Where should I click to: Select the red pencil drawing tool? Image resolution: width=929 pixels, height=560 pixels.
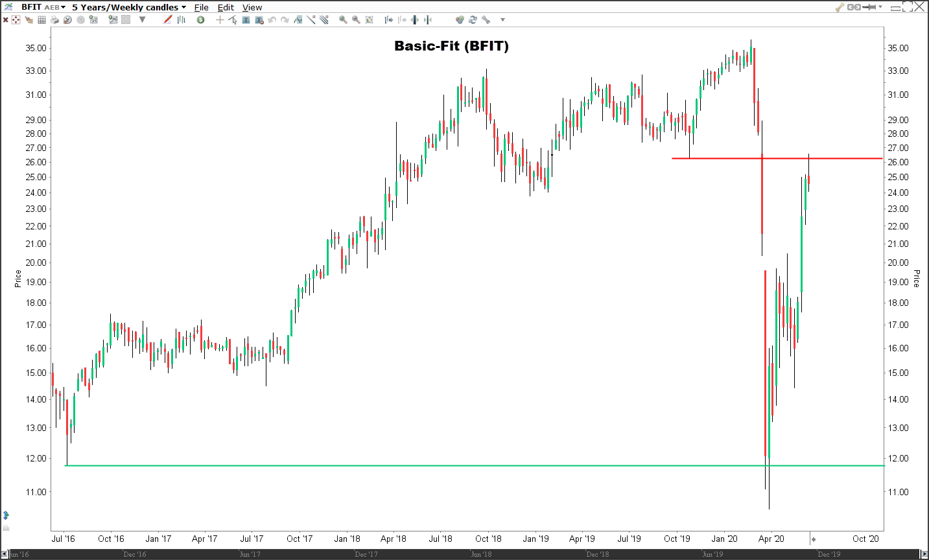tap(167, 19)
